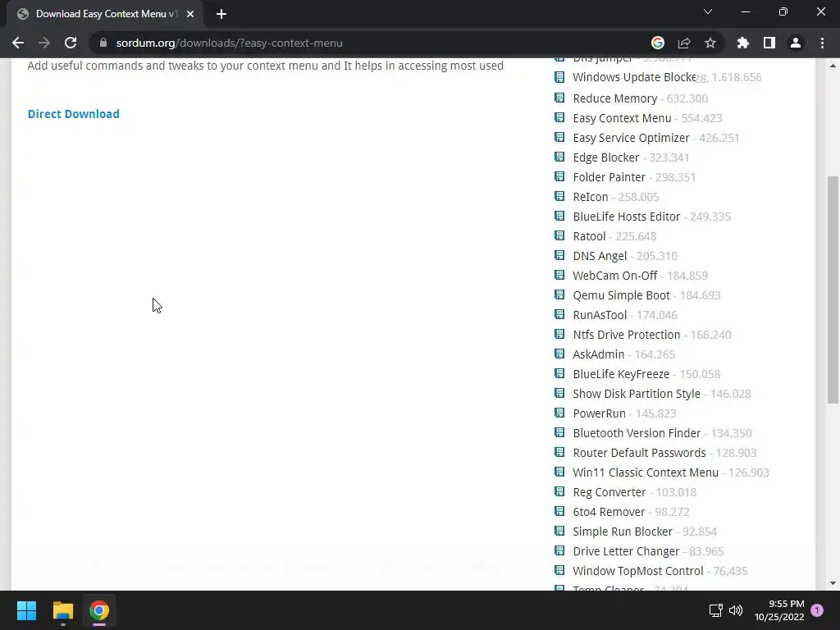Screen dimensions: 840x630
Task: Open the Easy Context Menu sidebar link
Action: [x=622, y=118]
